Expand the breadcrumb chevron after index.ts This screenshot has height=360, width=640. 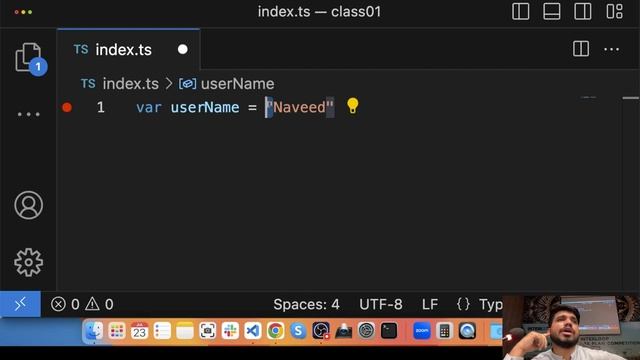click(x=169, y=84)
